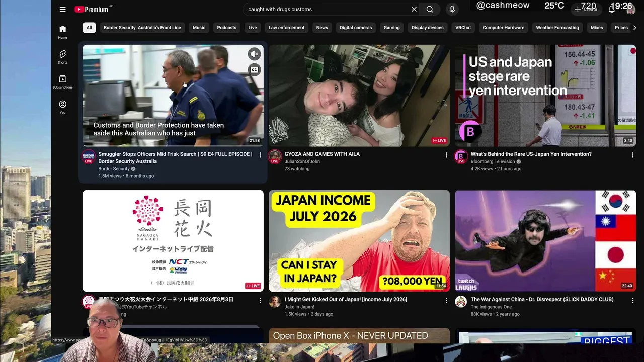Start voice search with the microphone
Screen dimensions: 644x362
pyautogui.click(x=452, y=9)
